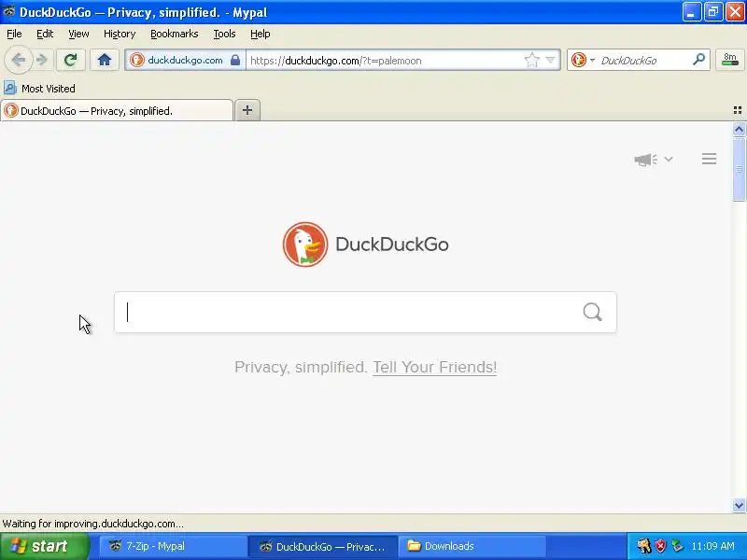
Task: Click the 11:09 AM clock
Action: click(x=712, y=546)
